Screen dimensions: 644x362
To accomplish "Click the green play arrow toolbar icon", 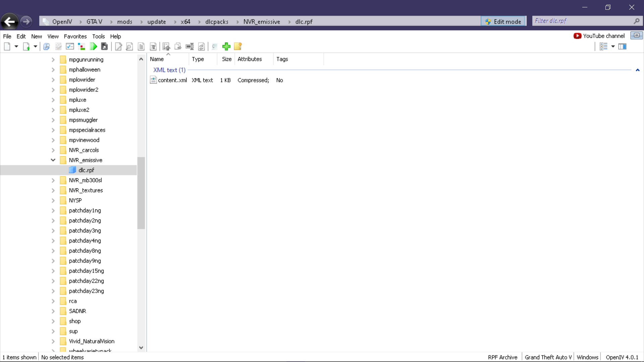I will click(94, 47).
